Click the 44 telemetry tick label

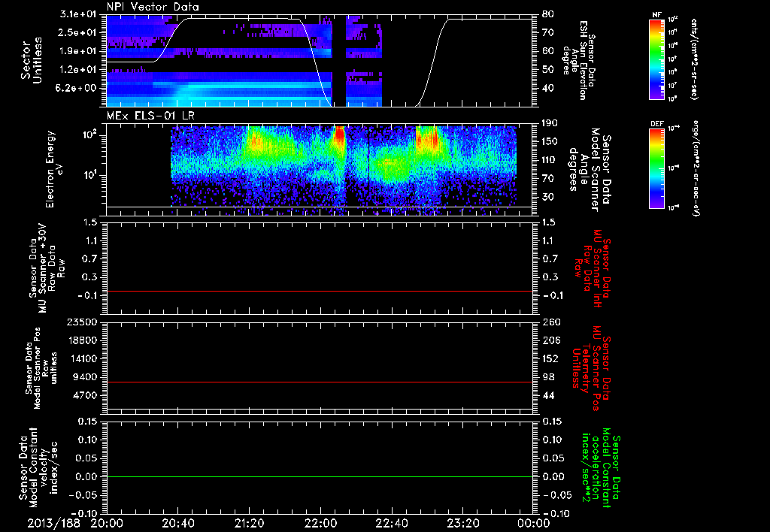point(547,395)
